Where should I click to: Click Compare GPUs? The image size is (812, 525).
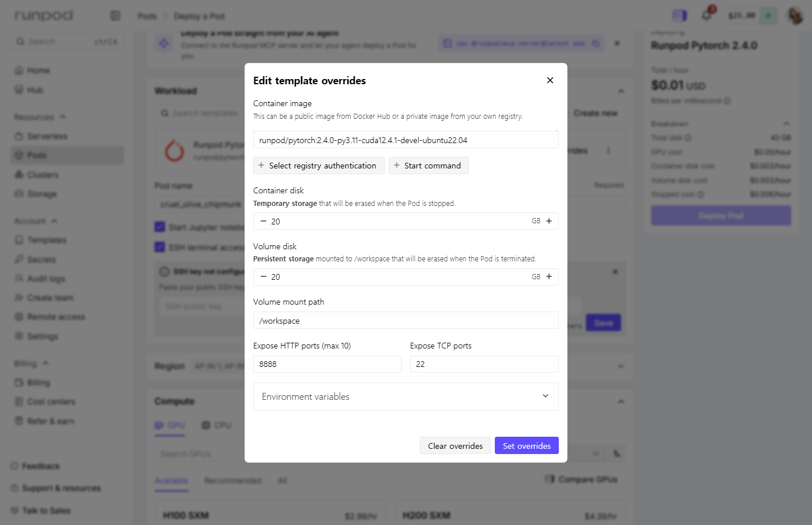click(581, 479)
